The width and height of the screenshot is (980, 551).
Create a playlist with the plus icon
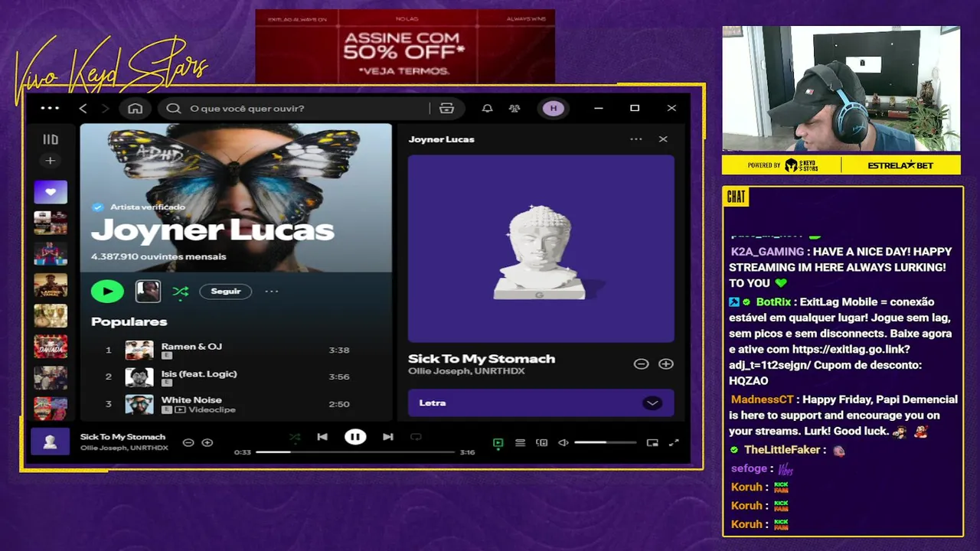coord(51,161)
